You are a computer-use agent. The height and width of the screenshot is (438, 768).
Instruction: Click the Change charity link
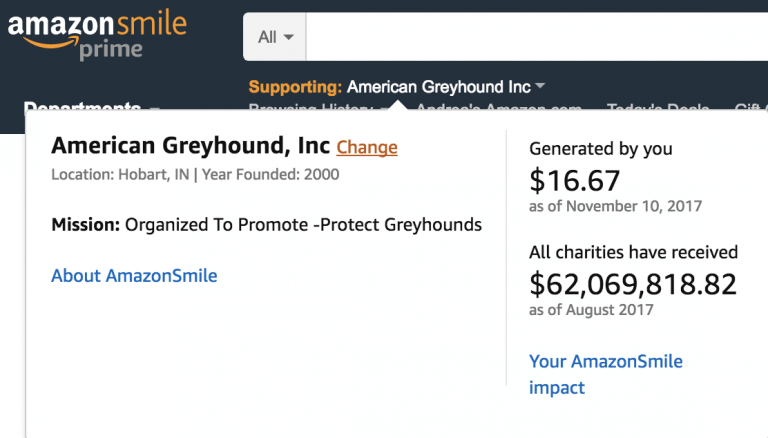click(x=367, y=147)
